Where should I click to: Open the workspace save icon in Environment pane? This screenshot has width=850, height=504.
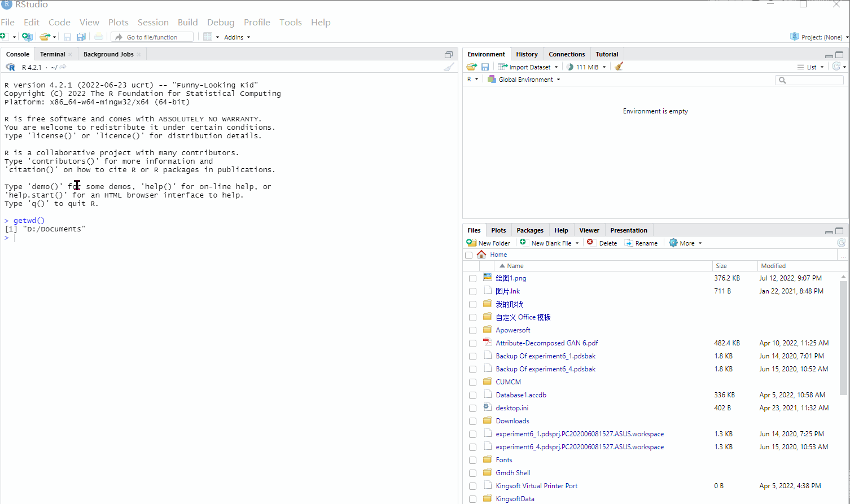485,67
